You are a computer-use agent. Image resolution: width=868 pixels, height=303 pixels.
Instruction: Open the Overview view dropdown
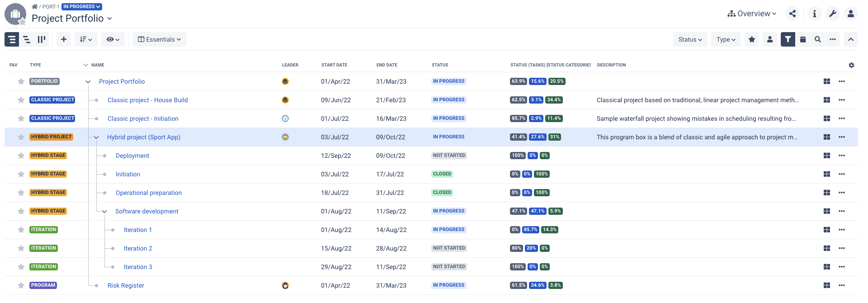pyautogui.click(x=752, y=14)
